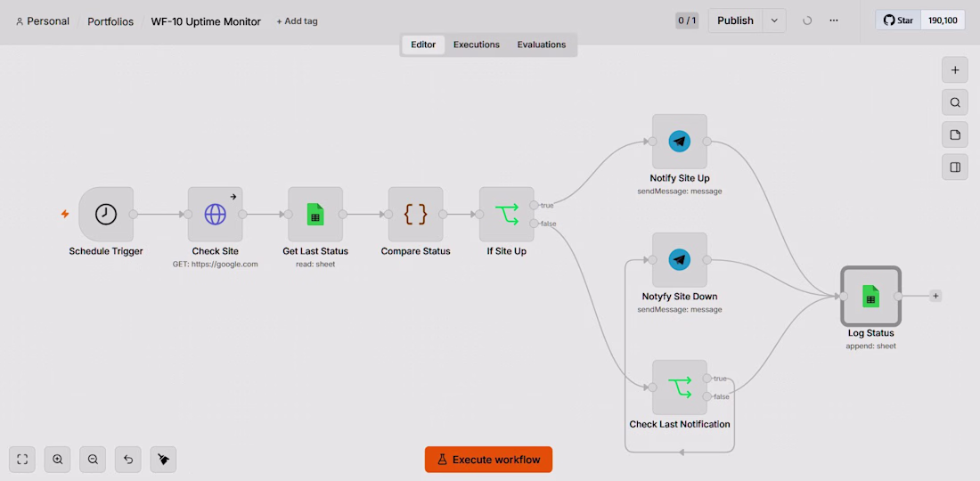Go to Personal breadcrumb

[43, 21]
